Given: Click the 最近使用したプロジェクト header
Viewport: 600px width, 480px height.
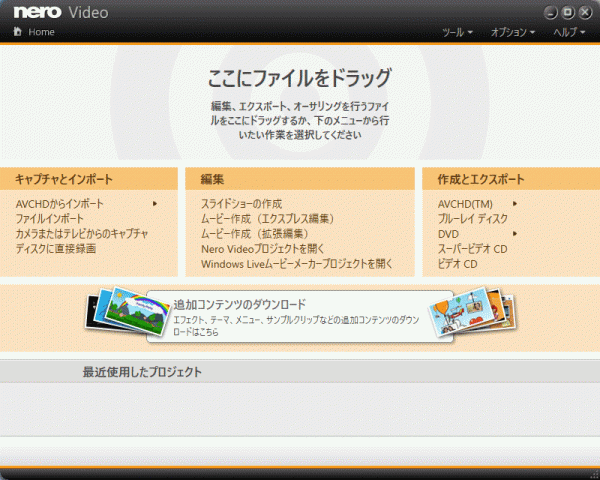Looking at the screenshot, I should [x=300, y=372].
